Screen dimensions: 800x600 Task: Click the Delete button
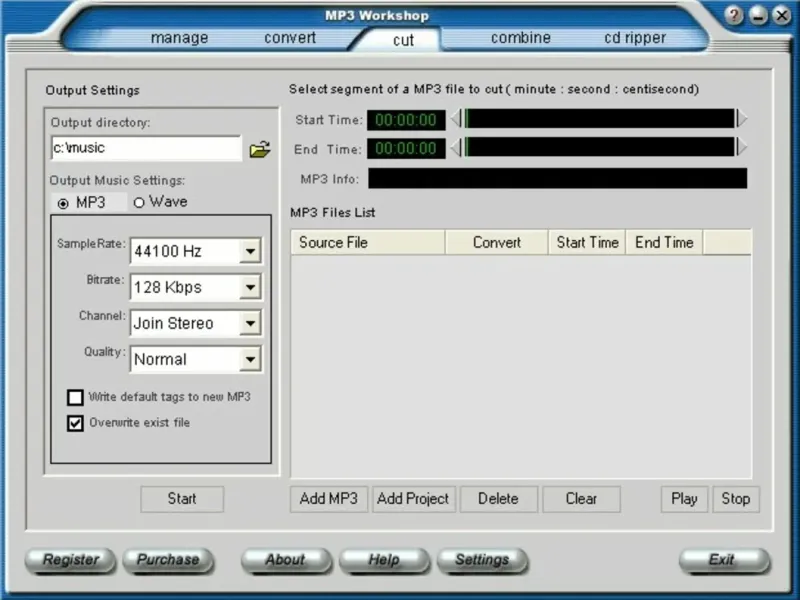click(498, 498)
